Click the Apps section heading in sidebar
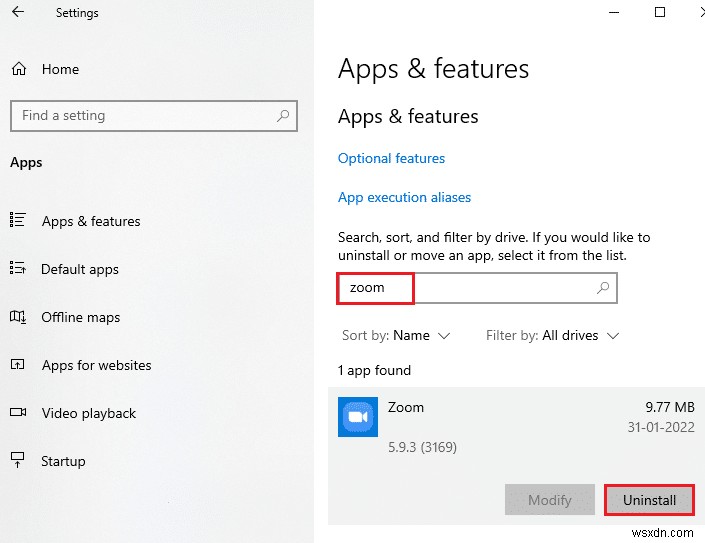705x543 pixels. [x=26, y=162]
